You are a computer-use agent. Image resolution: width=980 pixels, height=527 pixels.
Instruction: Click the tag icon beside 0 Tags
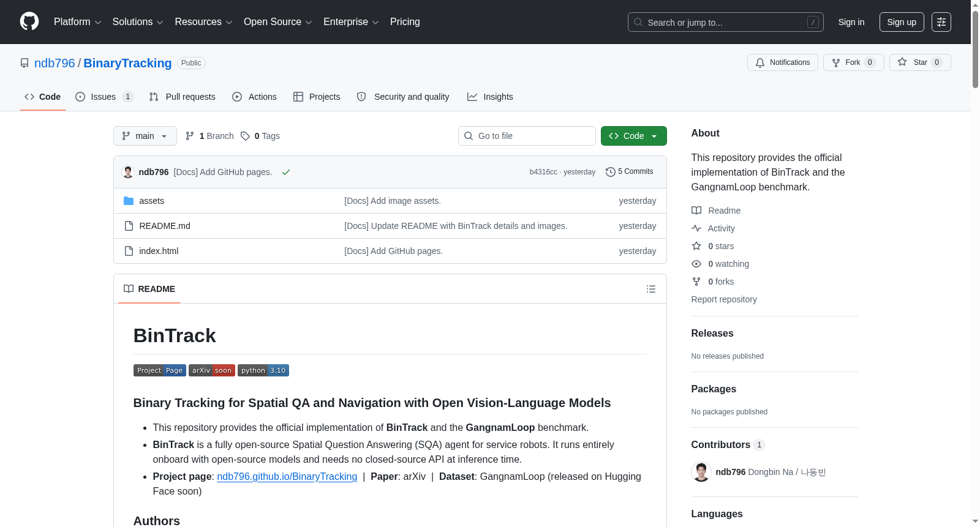(245, 136)
